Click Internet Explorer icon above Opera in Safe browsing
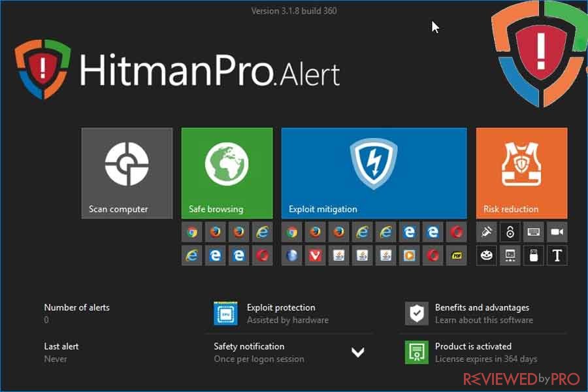The image size is (588, 392). coord(263,232)
